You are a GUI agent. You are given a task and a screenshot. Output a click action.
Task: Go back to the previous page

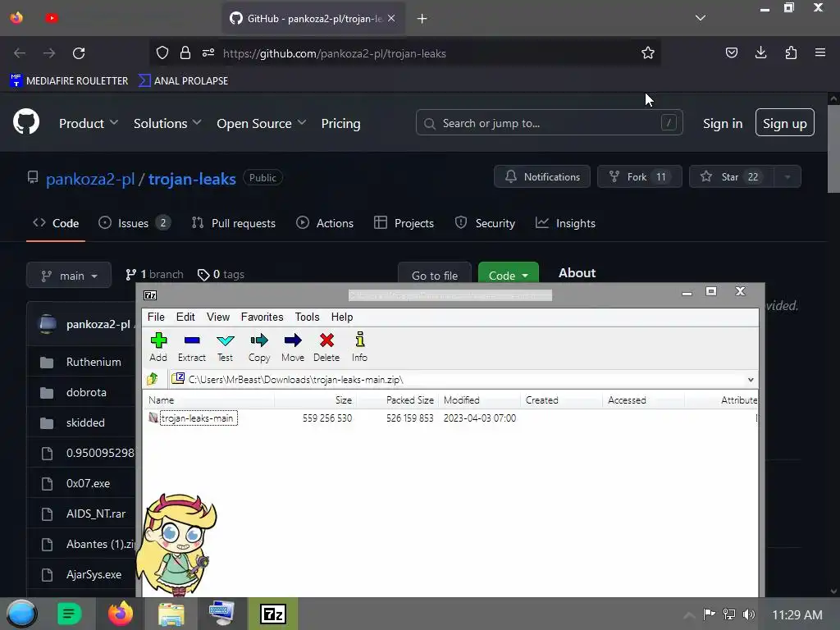pos(20,53)
